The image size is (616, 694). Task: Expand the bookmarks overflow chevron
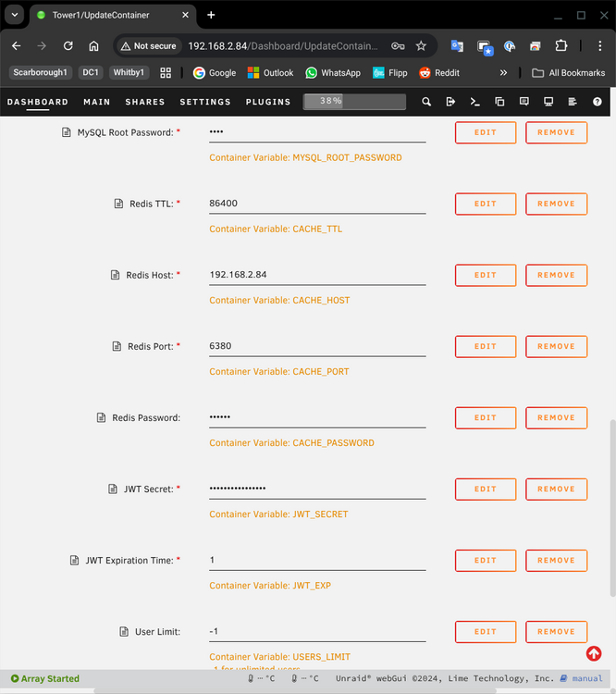503,73
